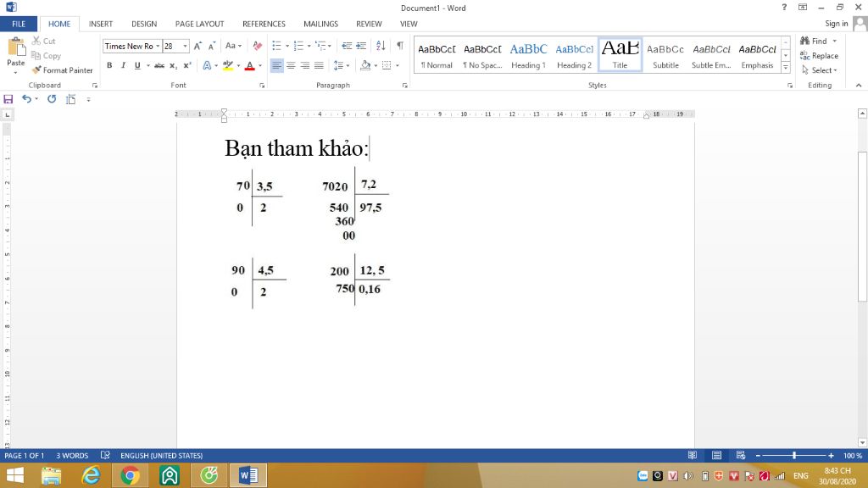Apply text highlight color
This screenshot has height=488, width=868.
coord(227,65)
